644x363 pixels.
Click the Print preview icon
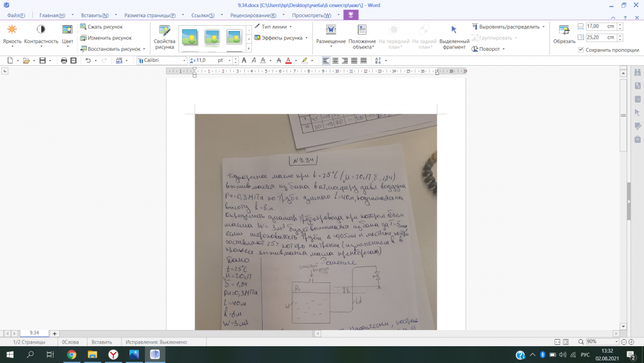tap(73, 61)
